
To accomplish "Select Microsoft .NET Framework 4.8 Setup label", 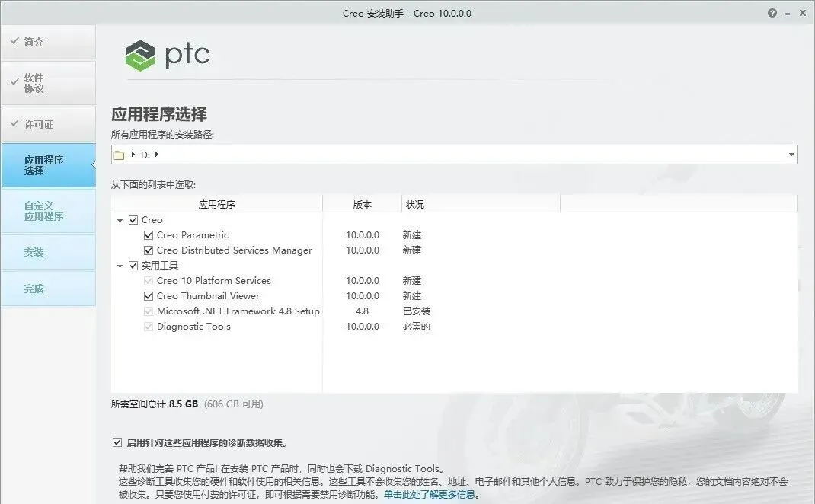I will coord(238,311).
